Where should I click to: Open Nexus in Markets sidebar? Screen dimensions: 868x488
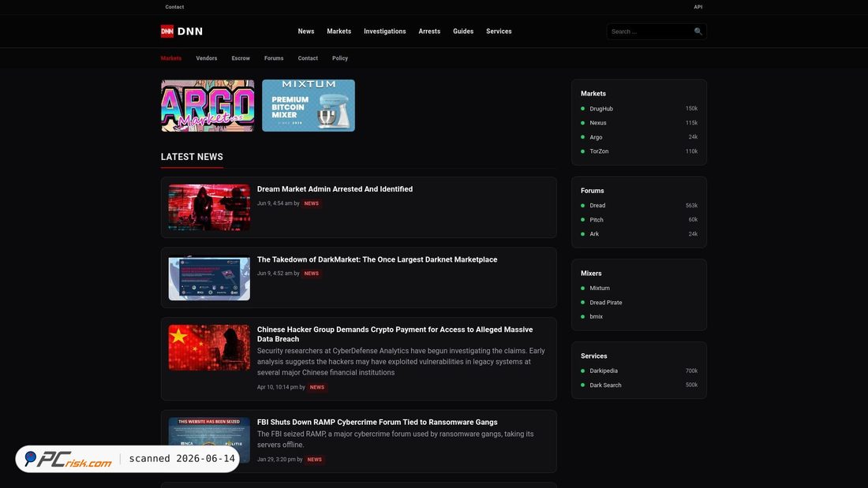[x=598, y=123]
